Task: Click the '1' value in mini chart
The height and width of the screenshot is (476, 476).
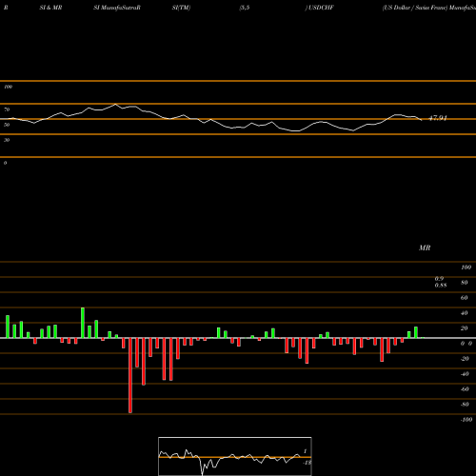Action: (306, 451)
